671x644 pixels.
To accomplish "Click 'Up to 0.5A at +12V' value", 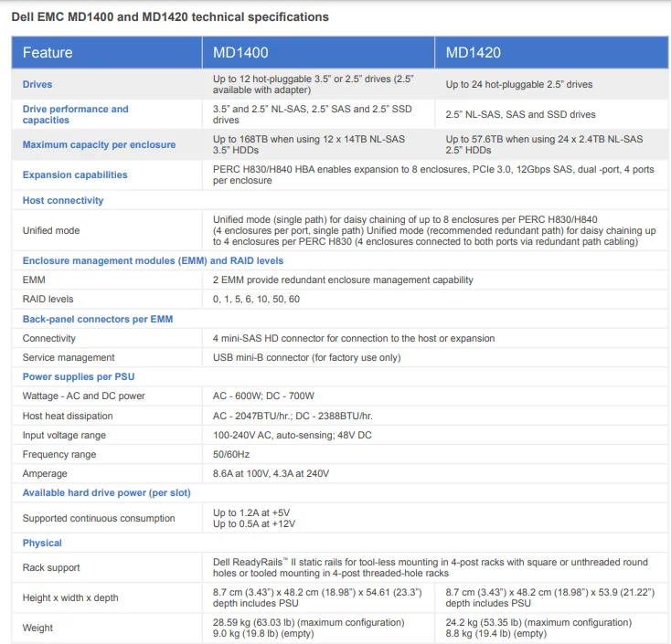I will [x=254, y=523].
